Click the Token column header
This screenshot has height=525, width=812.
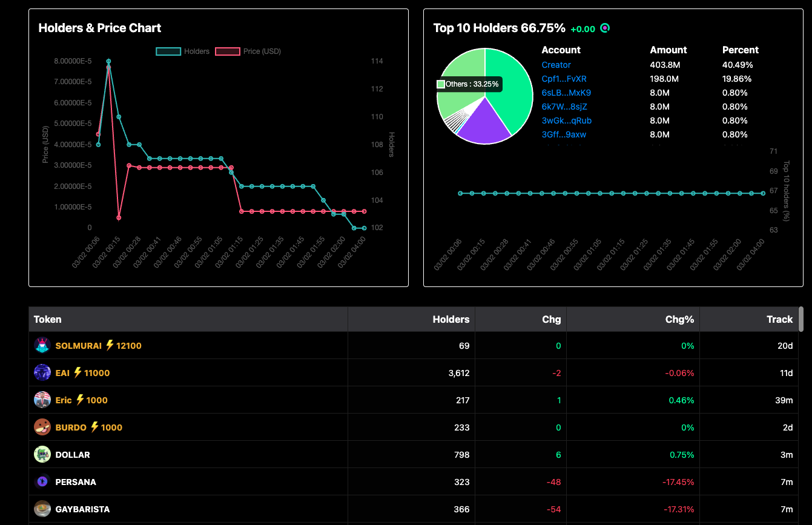(x=47, y=319)
